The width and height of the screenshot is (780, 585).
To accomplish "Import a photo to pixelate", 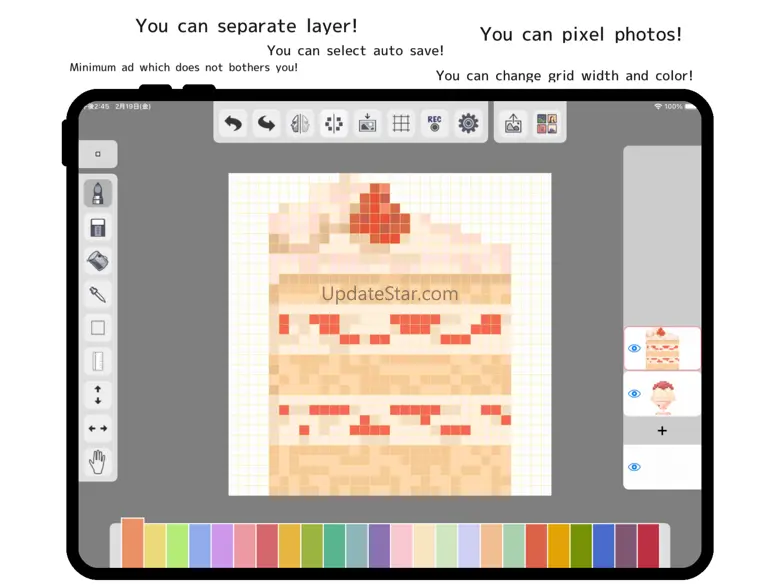I will tap(367, 123).
